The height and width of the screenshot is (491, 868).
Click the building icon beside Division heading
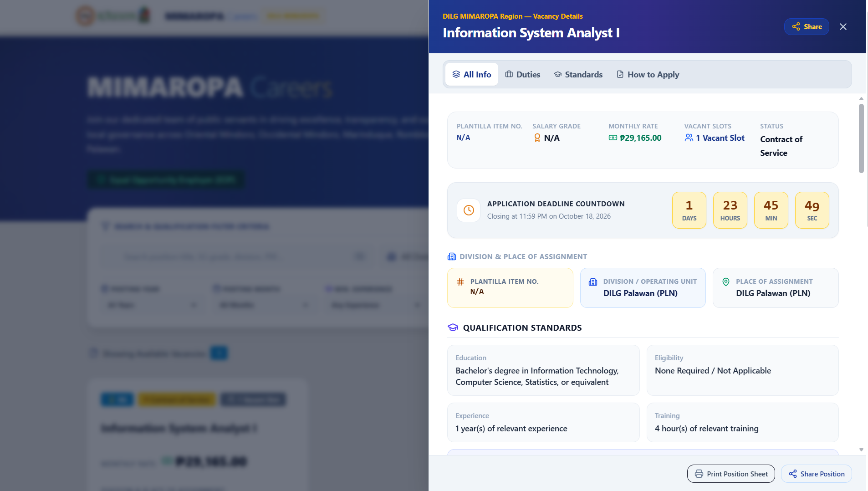pos(452,257)
